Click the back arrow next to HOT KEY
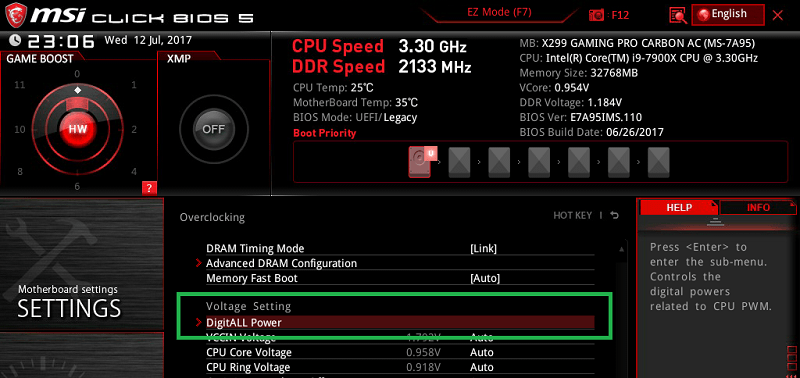 [x=614, y=216]
